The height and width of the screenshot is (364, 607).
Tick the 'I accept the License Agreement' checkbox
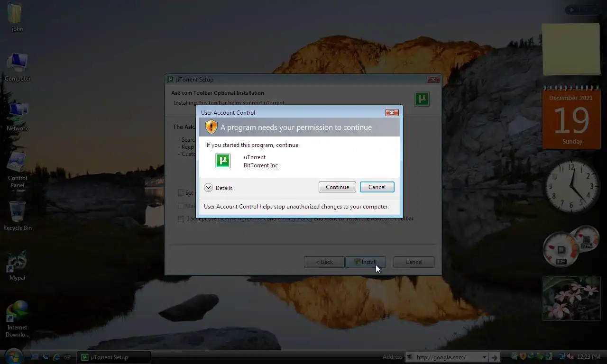tap(181, 219)
